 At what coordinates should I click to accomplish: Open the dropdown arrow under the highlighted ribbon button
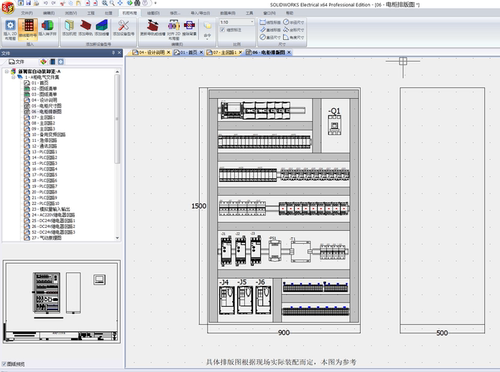28,39
